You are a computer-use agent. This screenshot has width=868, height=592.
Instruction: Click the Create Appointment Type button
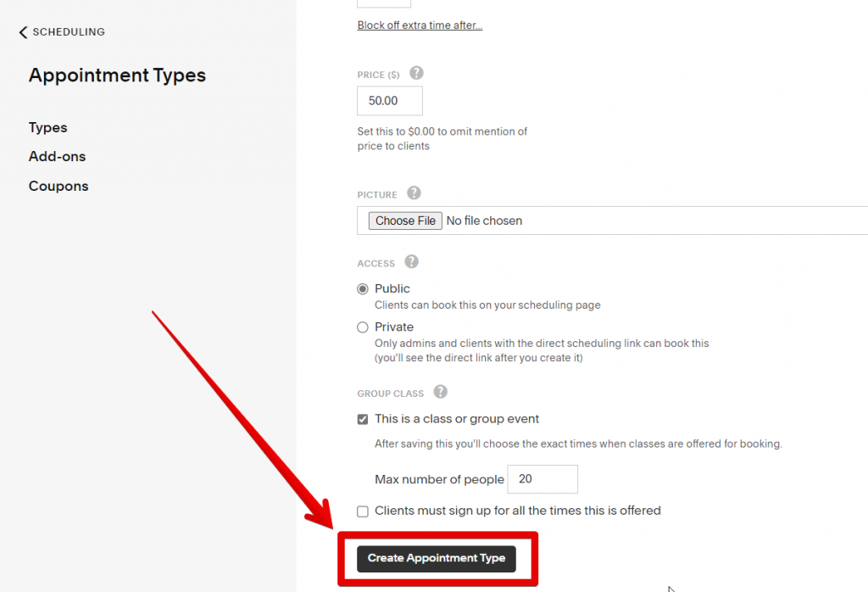point(437,558)
